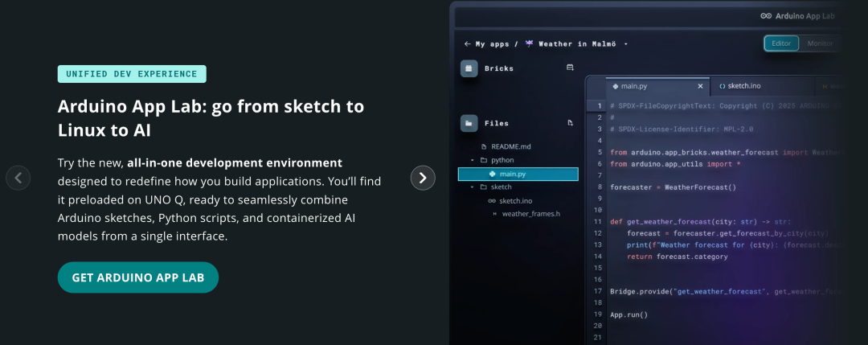
Task: Click the Files panel folder icon
Action: coord(469,123)
